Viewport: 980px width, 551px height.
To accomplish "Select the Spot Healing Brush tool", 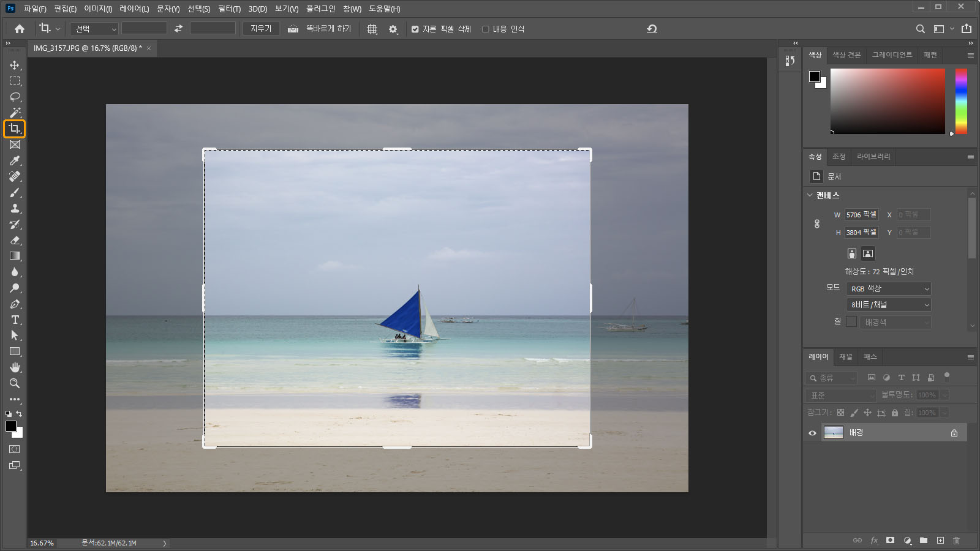I will point(15,176).
